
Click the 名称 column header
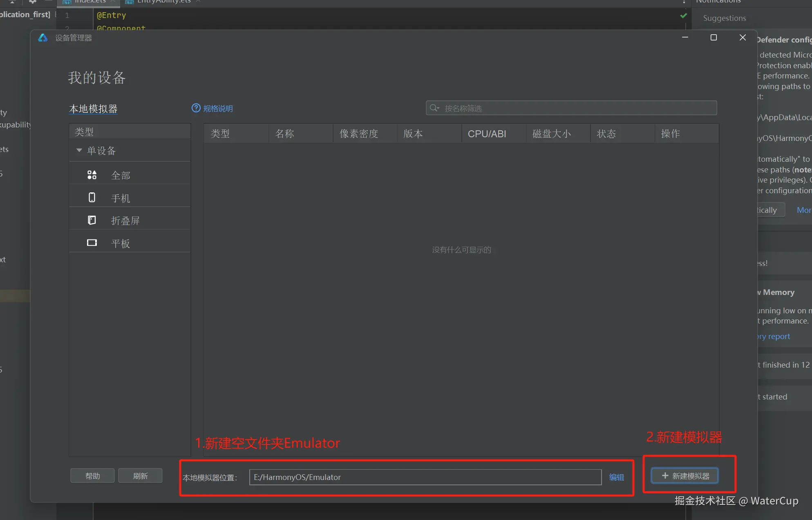285,134
